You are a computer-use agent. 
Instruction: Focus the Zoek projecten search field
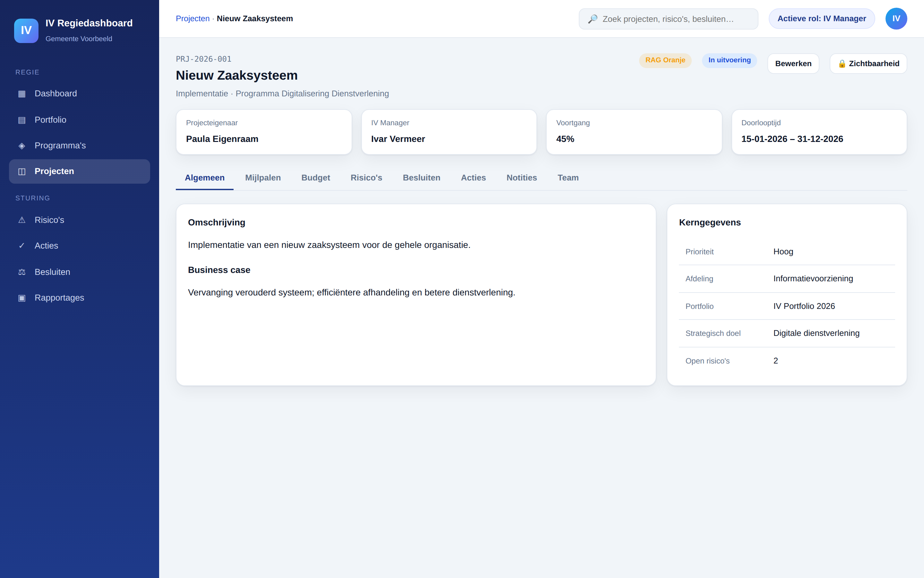pyautogui.click(x=668, y=19)
